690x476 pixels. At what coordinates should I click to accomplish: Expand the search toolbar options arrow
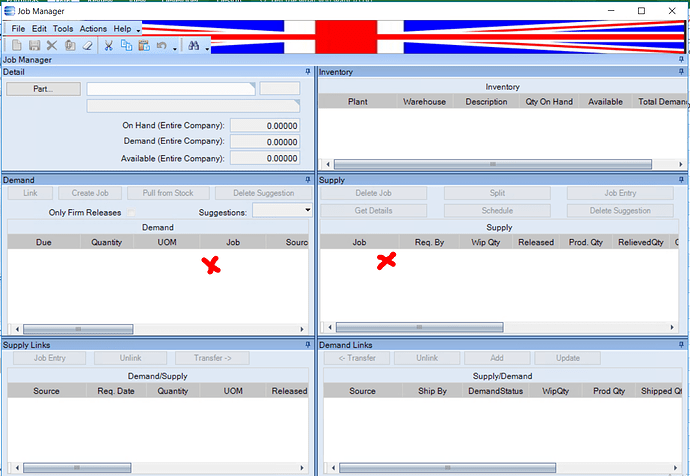(207, 48)
